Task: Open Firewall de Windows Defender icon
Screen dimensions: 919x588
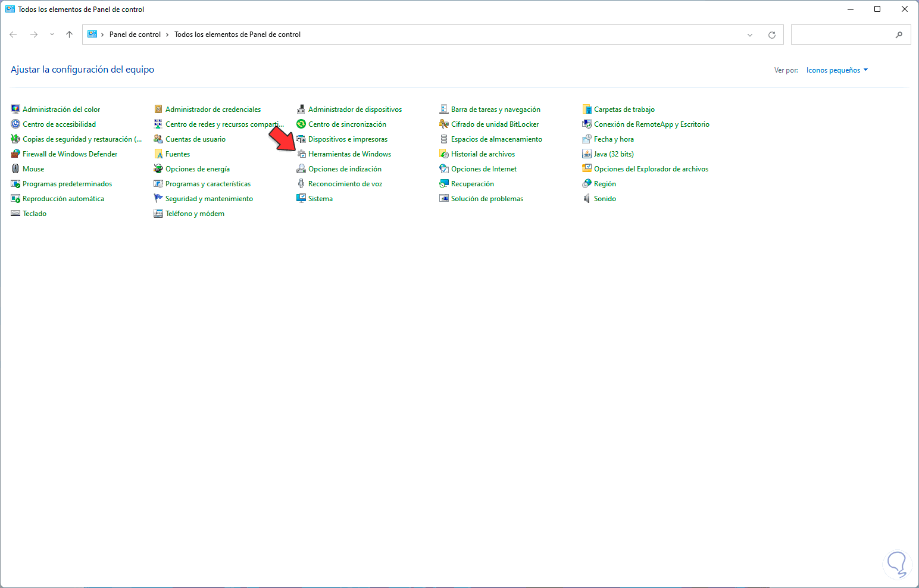Action: [x=15, y=154]
